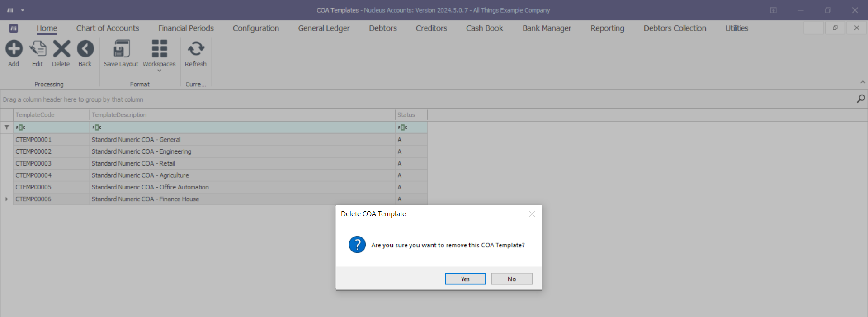Sort by Status column header
Viewport: 868px width, 317px height.
pos(411,115)
